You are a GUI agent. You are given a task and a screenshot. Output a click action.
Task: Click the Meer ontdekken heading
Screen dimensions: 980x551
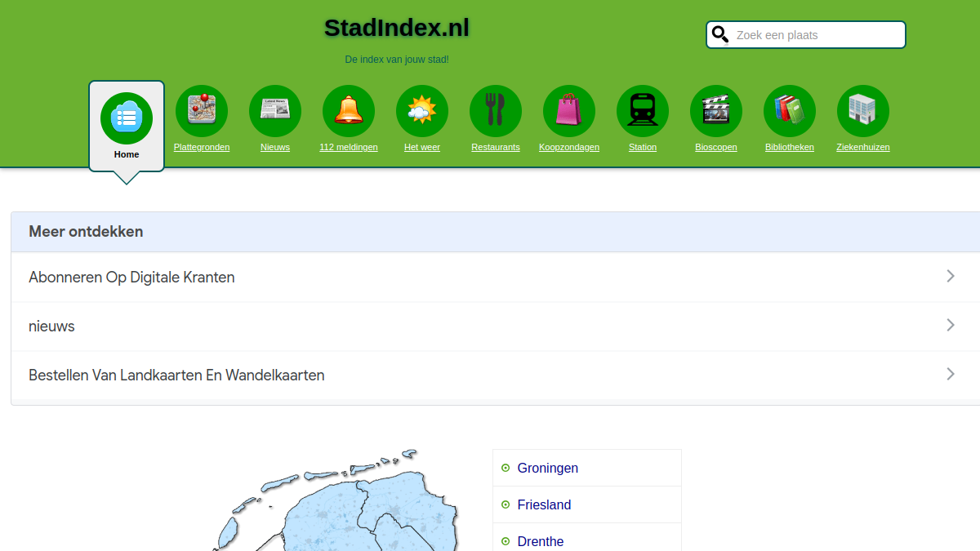86,231
